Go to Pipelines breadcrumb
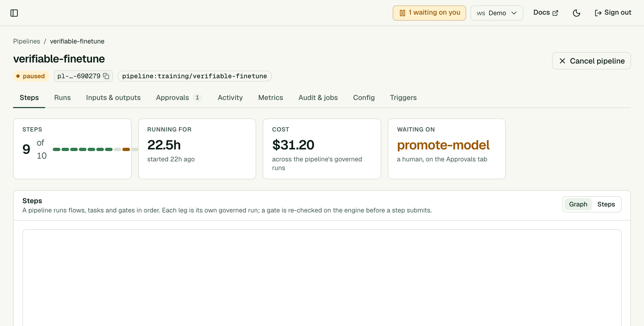Screen dimensions: 644x326 (27, 41)
